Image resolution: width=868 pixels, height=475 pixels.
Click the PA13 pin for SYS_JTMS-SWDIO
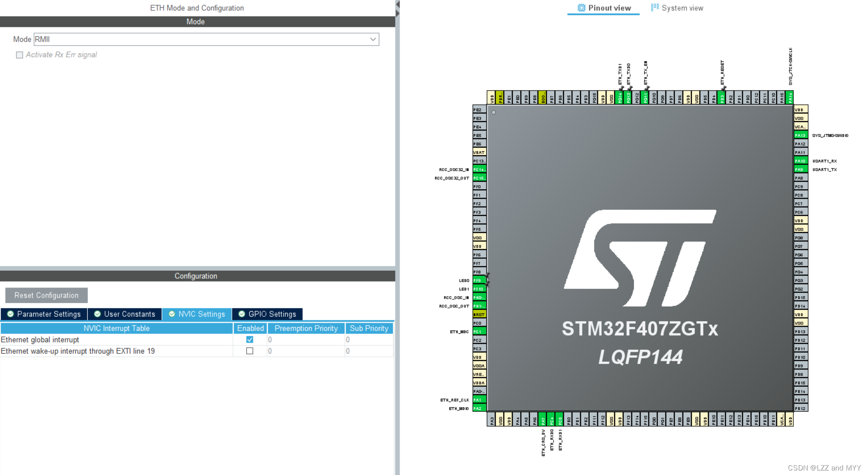[x=801, y=135]
